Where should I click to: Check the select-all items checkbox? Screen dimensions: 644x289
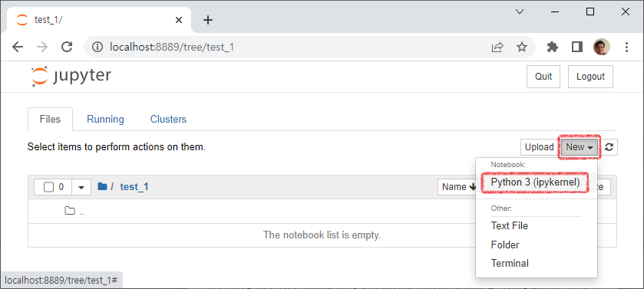pyautogui.click(x=49, y=187)
